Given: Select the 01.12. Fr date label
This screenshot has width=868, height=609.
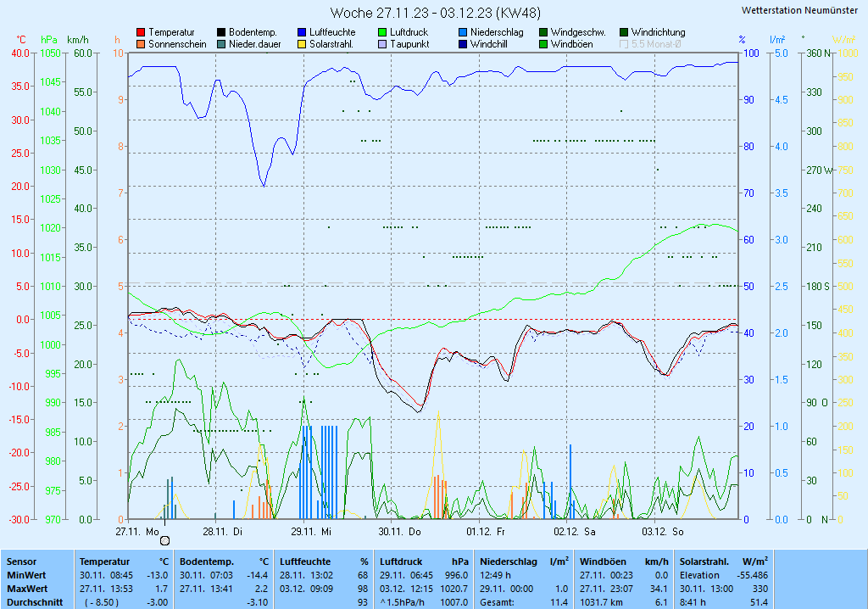Looking at the screenshot, I should click(x=486, y=532).
